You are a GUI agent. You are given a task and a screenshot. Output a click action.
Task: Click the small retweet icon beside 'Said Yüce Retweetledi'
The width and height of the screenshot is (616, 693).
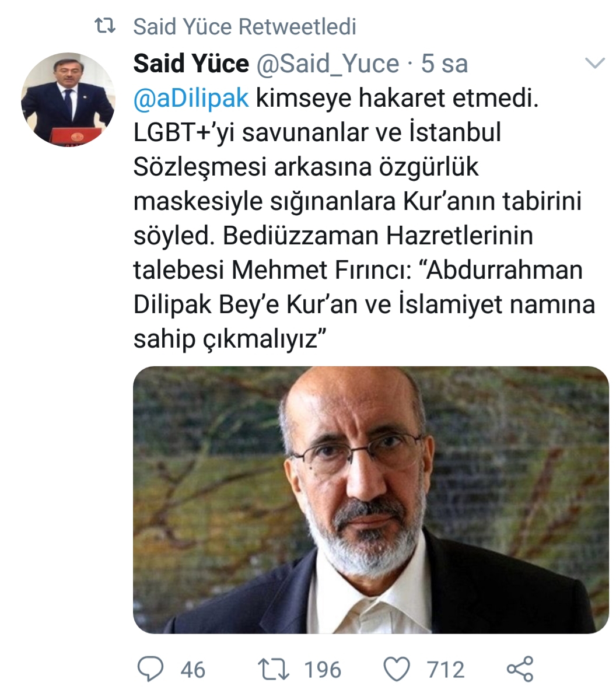106,26
